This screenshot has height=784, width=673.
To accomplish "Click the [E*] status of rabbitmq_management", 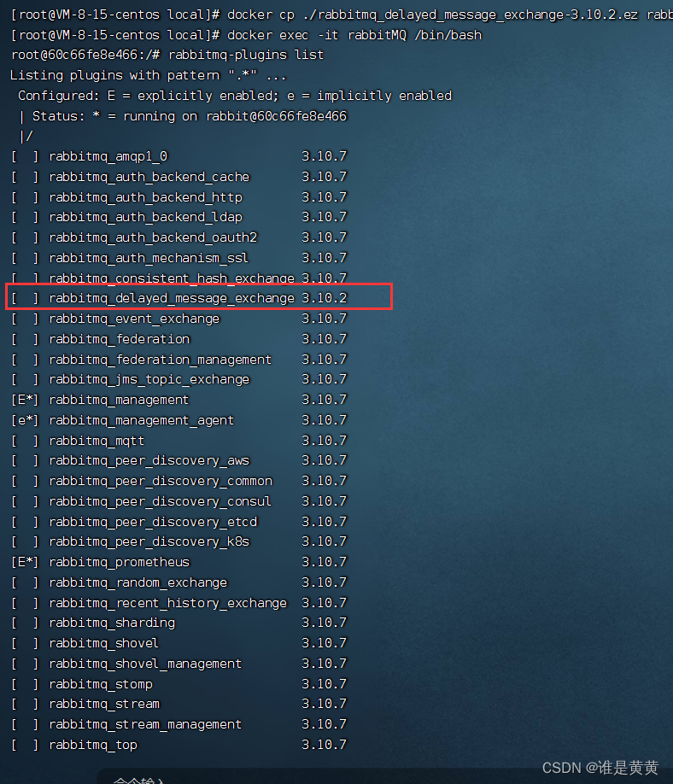I will (x=25, y=400).
